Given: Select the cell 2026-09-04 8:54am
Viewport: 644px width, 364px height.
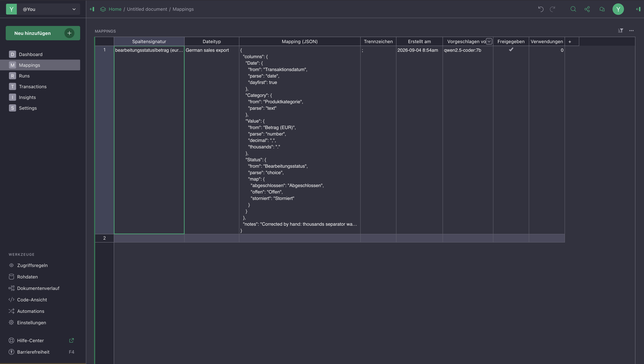Looking at the screenshot, I should coord(419,140).
